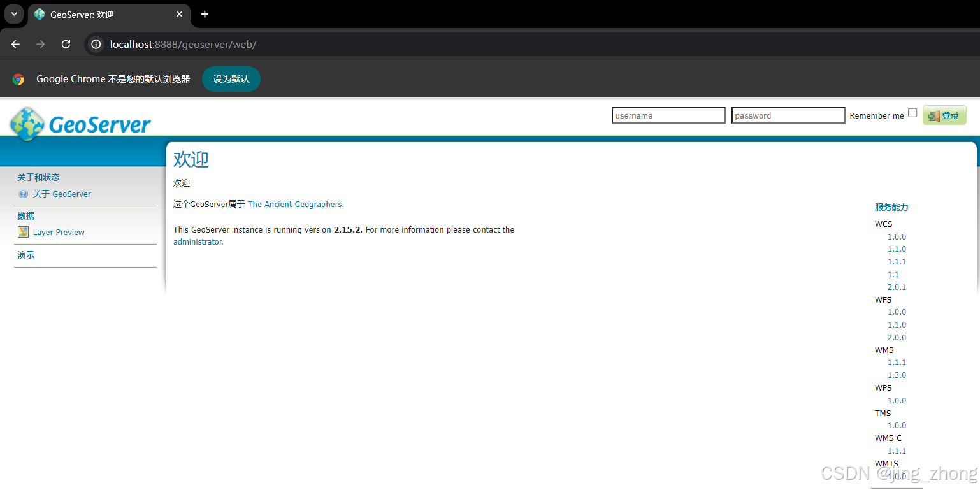Open WCS 1.1 capabilities link
This screenshot has width=980, height=490.
click(x=893, y=275)
